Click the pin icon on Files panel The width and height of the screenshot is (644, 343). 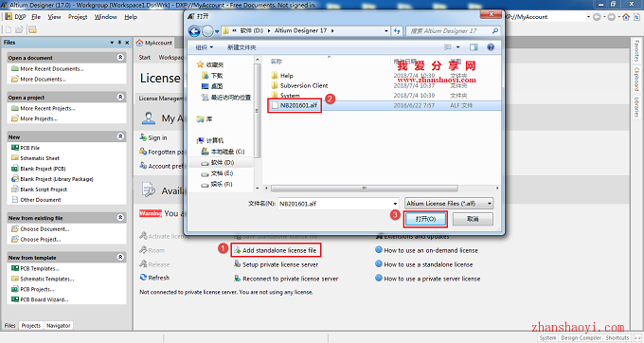[x=119, y=43]
